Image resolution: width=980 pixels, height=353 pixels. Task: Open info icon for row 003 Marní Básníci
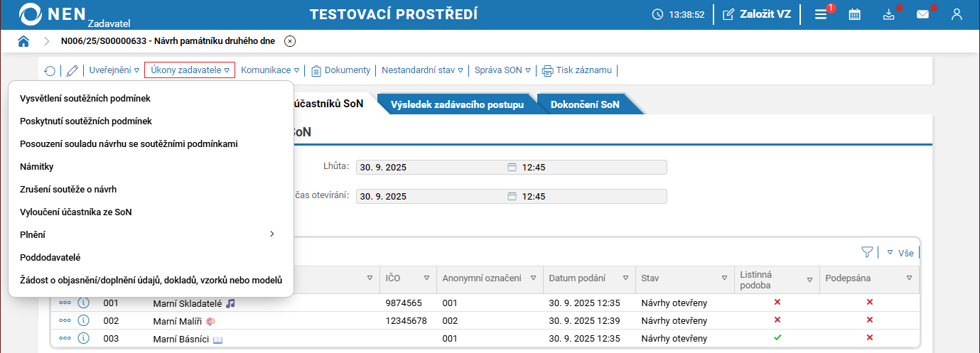(x=83, y=339)
